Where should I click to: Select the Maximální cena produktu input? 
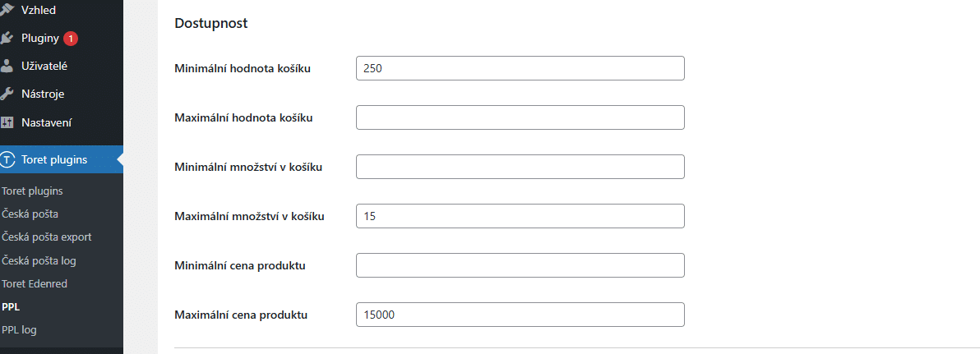click(x=520, y=315)
